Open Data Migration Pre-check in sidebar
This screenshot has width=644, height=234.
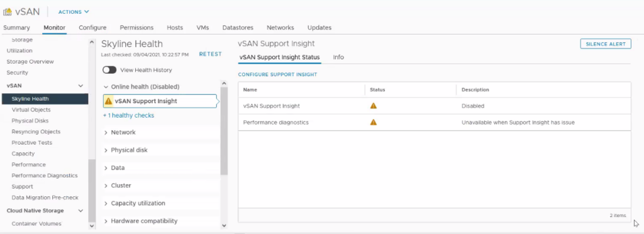45,198
